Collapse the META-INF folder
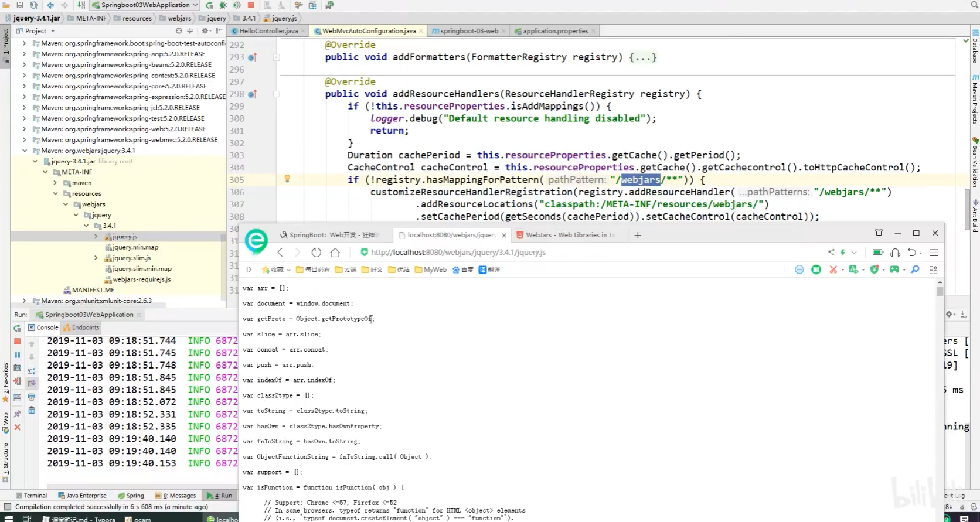980x522 pixels. tap(45, 172)
